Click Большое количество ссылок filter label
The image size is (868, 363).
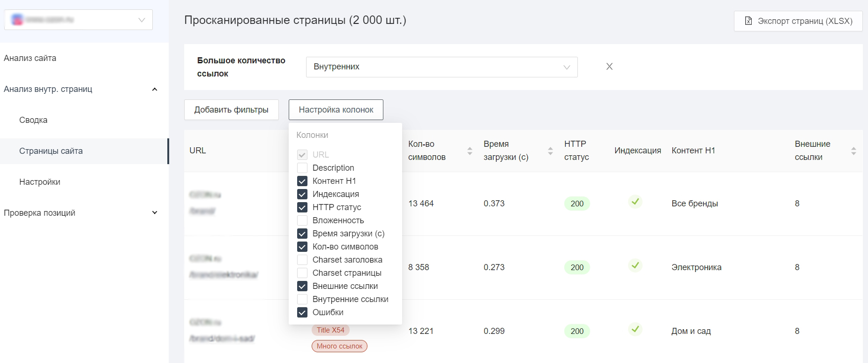(241, 67)
